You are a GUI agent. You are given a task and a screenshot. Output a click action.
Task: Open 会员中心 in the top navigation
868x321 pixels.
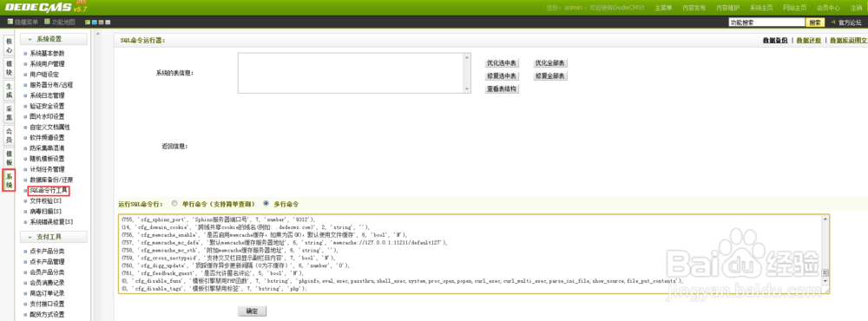coord(828,8)
